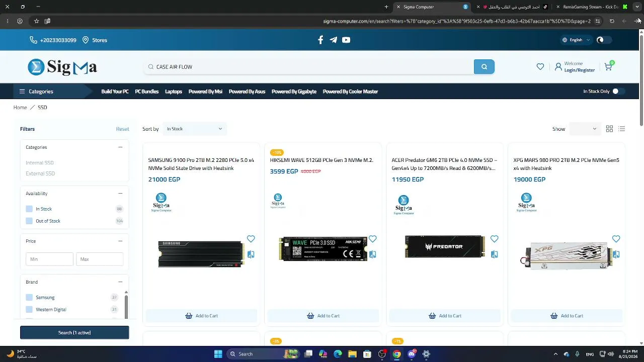This screenshot has width=644, height=362.
Task: Reload the page in the browser
Action: pos(612,21)
